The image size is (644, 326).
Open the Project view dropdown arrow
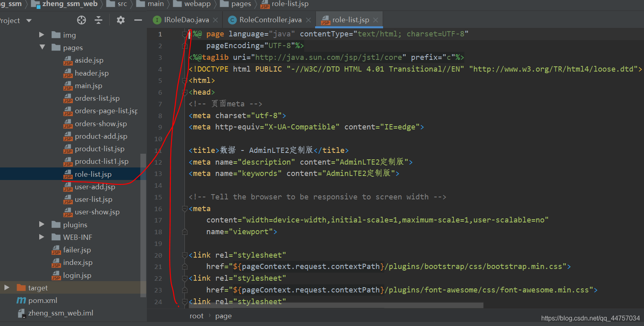click(x=29, y=21)
